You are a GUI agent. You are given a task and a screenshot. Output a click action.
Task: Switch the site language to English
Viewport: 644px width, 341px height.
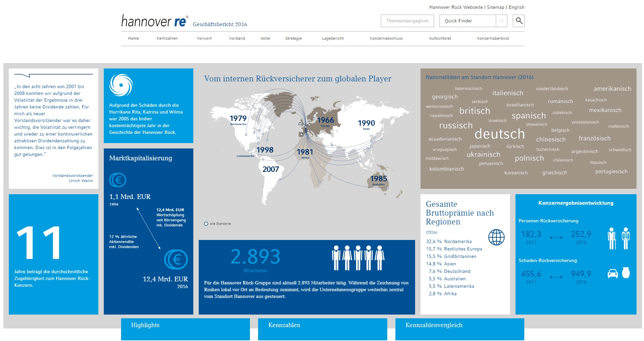tap(516, 7)
